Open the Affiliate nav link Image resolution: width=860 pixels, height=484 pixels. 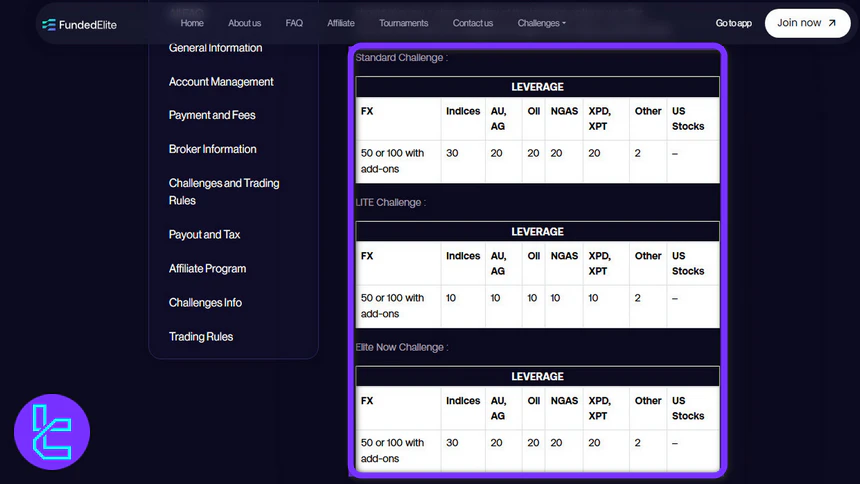tap(341, 23)
